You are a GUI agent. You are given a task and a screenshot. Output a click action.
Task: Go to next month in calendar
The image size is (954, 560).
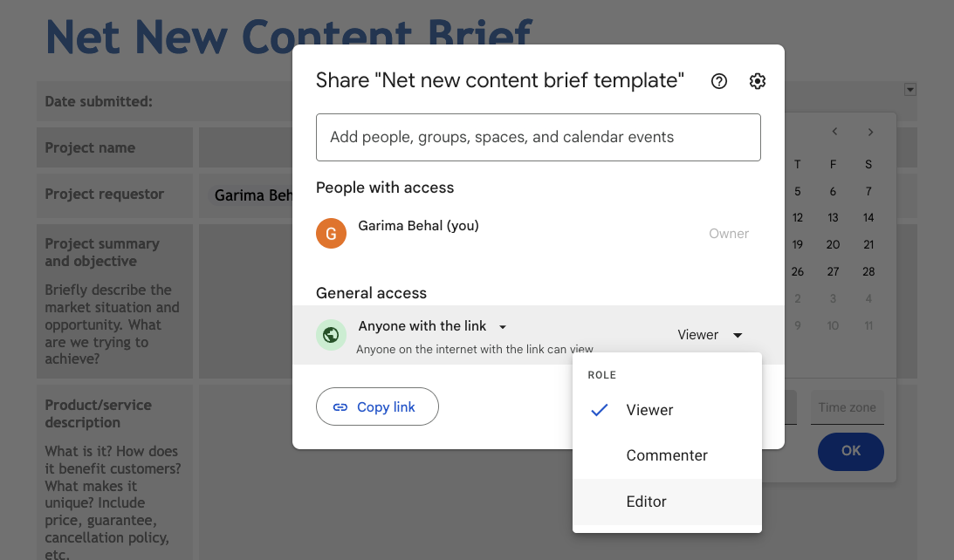(870, 132)
